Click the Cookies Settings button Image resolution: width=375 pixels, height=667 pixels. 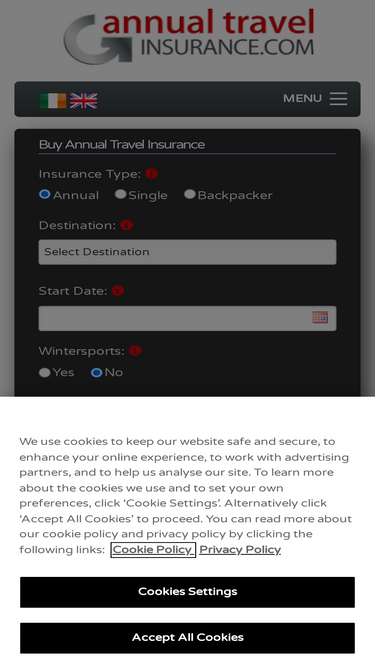pos(188,592)
